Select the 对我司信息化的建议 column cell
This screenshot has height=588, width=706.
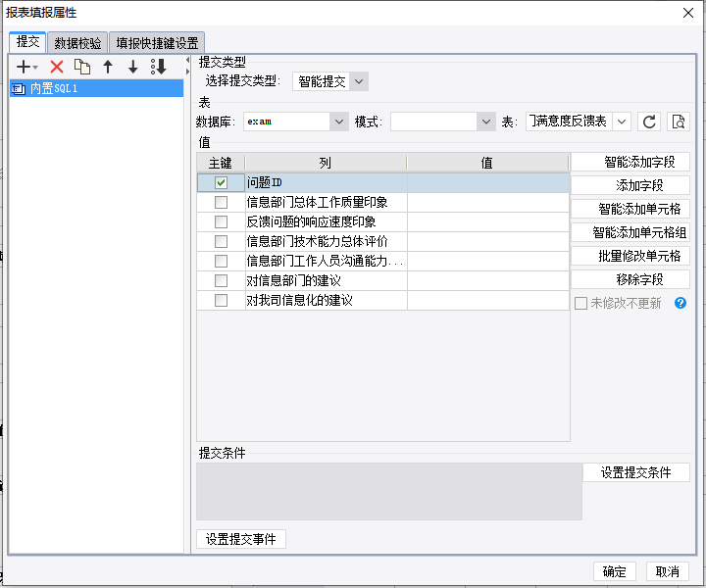pos(326,300)
